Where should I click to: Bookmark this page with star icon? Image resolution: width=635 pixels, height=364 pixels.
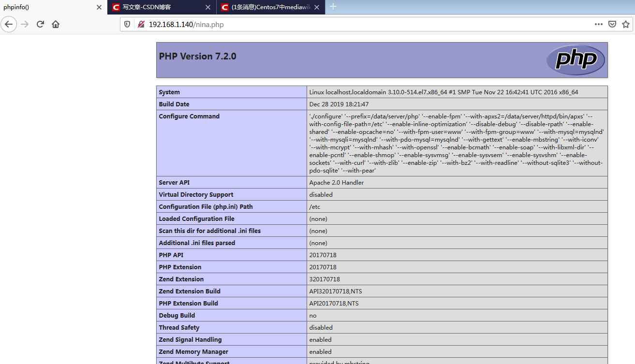(x=625, y=24)
